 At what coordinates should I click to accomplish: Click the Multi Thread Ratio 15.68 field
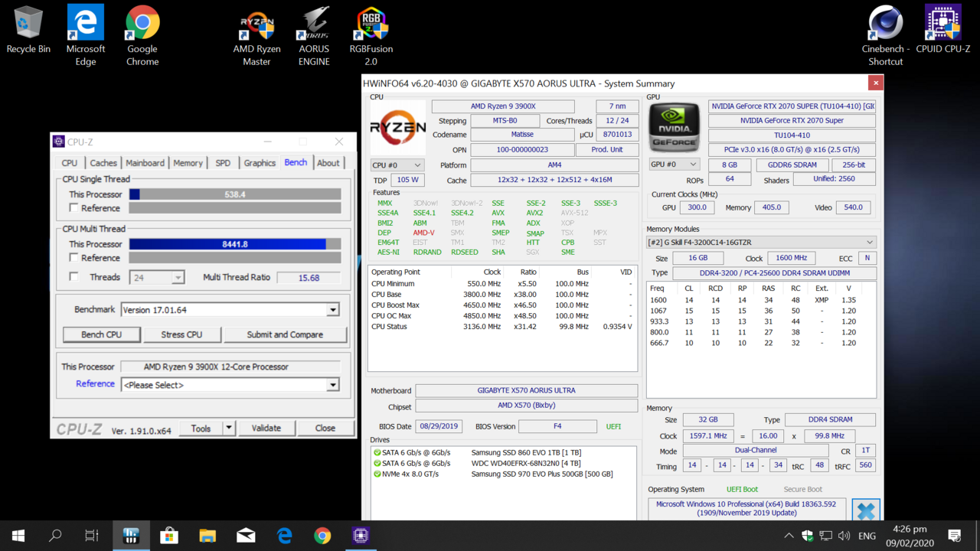[x=309, y=278]
